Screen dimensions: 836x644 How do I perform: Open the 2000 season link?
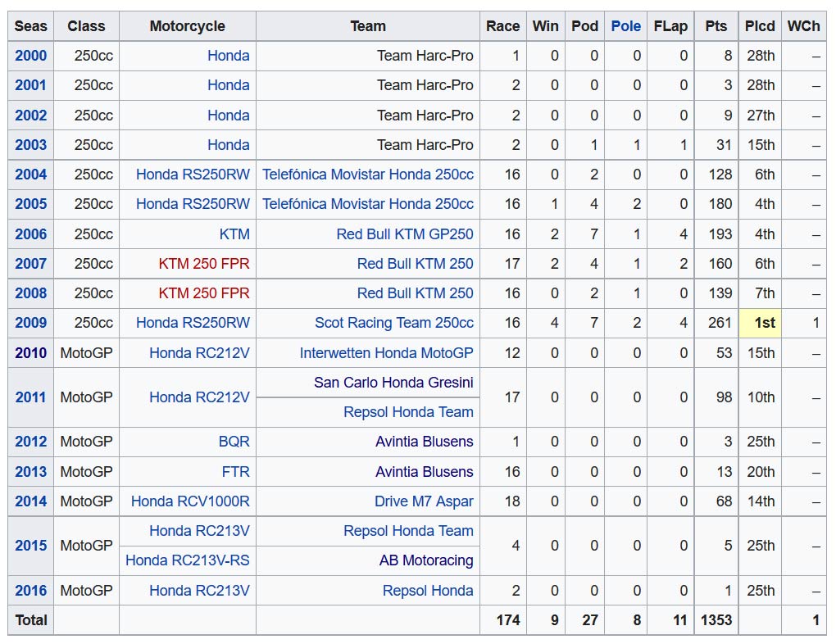pos(31,56)
